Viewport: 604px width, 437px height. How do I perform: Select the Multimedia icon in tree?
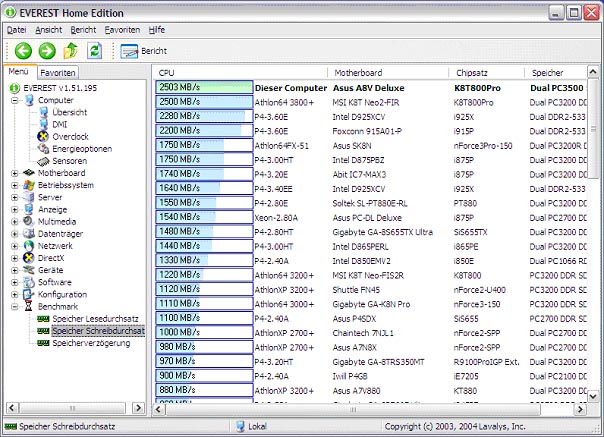[x=29, y=221]
